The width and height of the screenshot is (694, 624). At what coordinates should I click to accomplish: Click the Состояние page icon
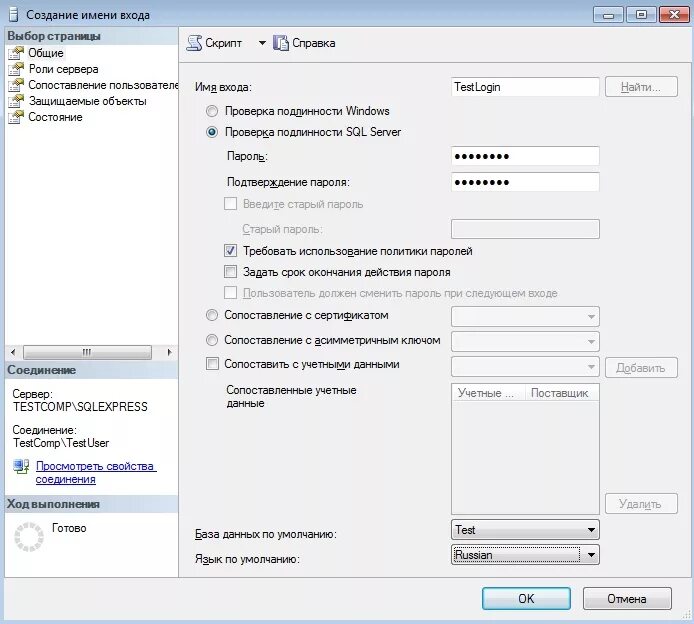(x=15, y=117)
